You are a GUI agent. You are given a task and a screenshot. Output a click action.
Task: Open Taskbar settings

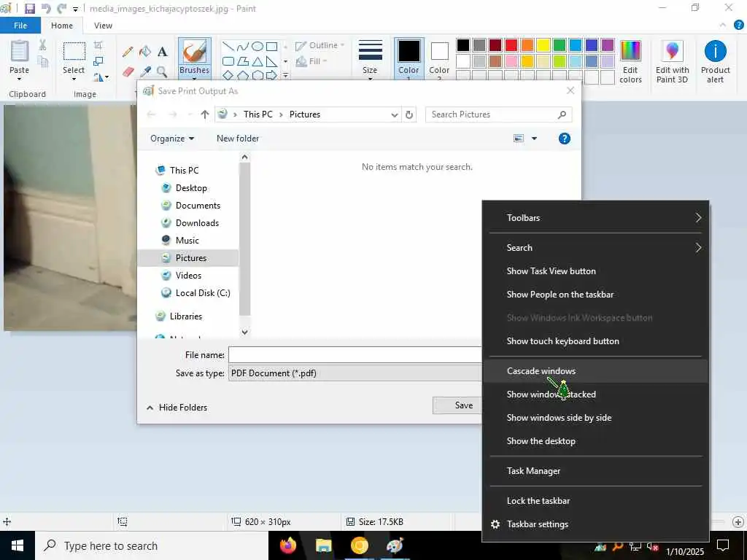(x=595, y=524)
